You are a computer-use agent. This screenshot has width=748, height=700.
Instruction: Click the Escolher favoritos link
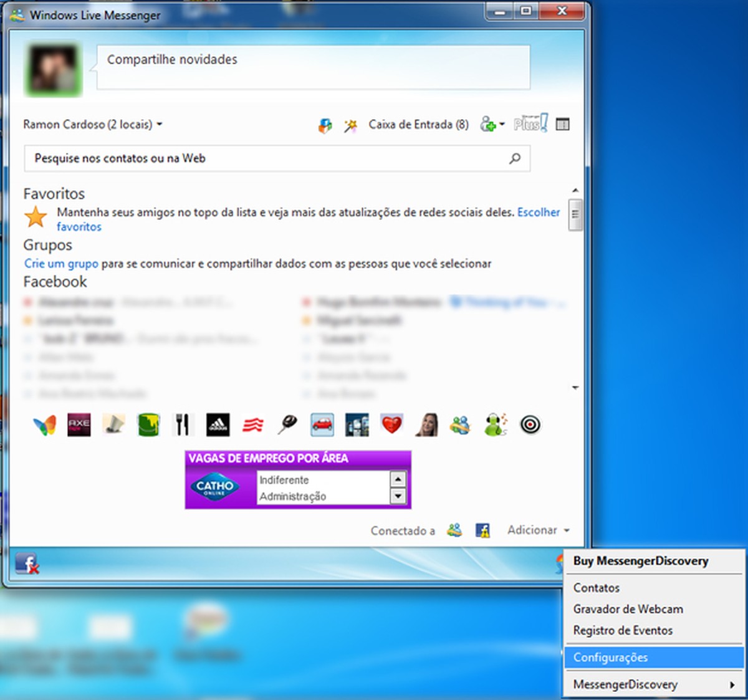click(x=539, y=212)
